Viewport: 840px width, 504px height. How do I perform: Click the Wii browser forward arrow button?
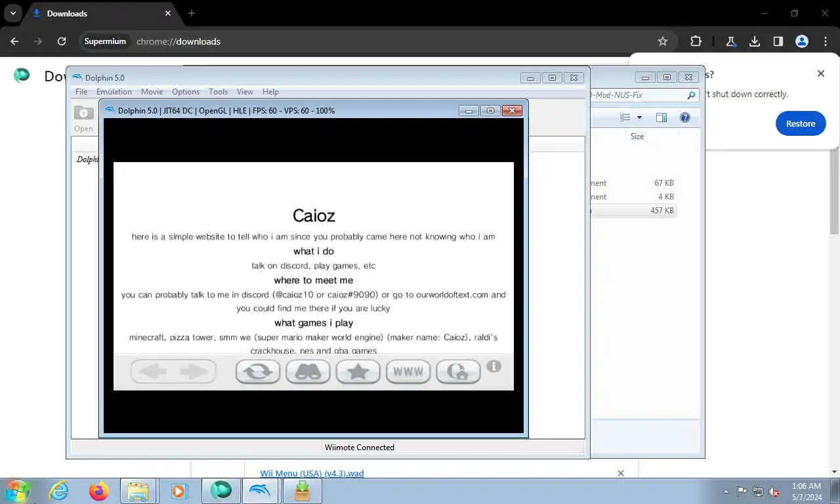(194, 372)
